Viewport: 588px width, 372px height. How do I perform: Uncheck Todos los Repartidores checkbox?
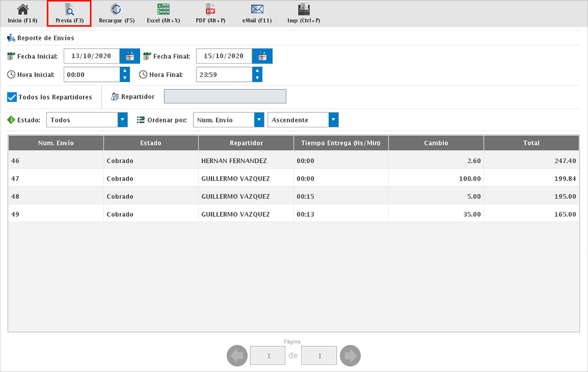[12, 97]
